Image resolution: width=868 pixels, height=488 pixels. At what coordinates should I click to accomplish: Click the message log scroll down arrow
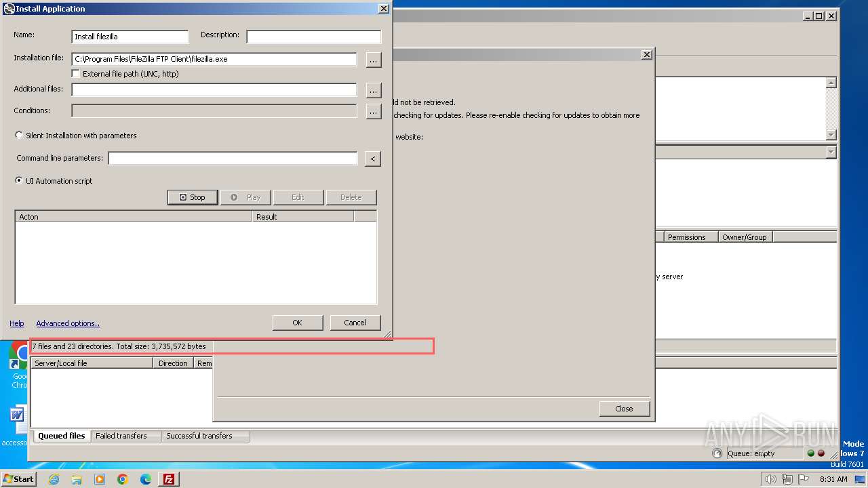831,134
